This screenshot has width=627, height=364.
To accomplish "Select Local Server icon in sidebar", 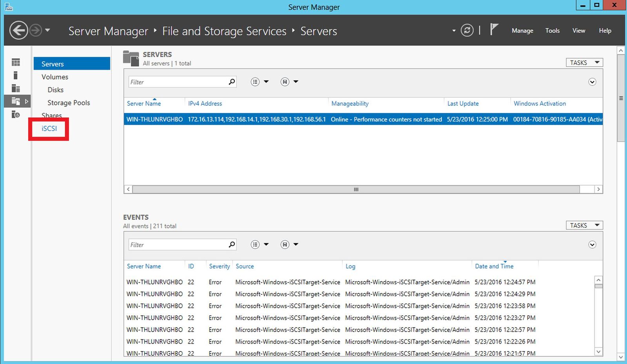I will click(x=16, y=75).
